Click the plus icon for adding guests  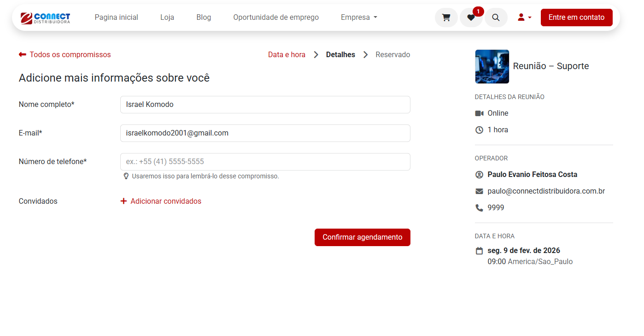click(123, 201)
